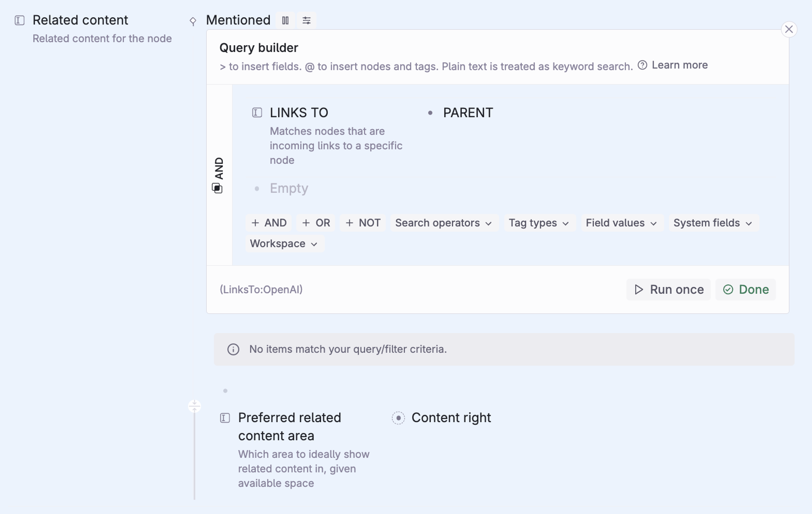Expand the Search operators dropdown

point(444,223)
